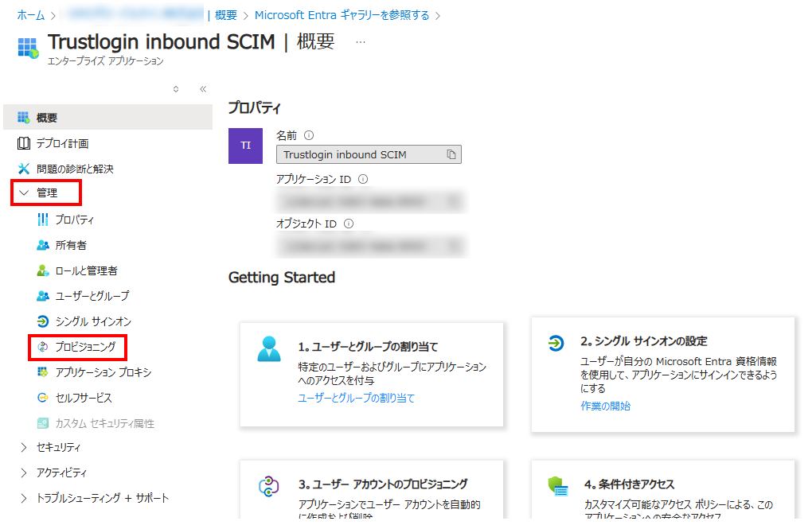Click the enterprise application grid icon beside the title
Screen dimensions: 812x529
(29, 48)
